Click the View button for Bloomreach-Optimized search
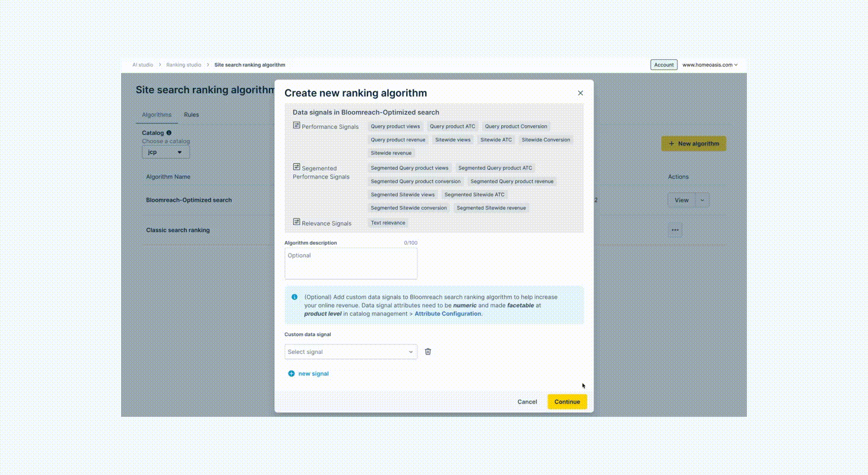868x475 pixels. pos(682,200)
